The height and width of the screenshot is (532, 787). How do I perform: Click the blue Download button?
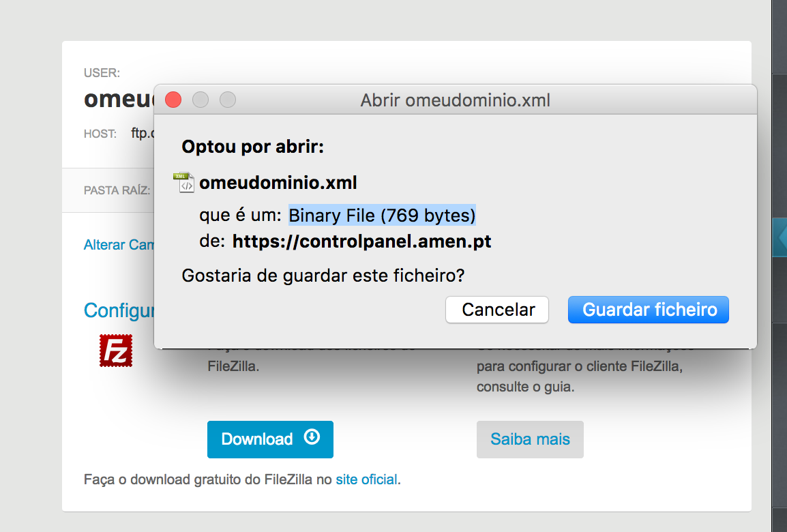[270, 439]
